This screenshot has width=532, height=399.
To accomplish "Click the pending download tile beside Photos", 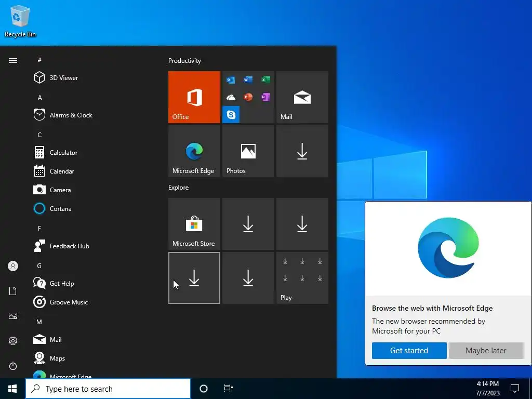I will click(302, 151).
